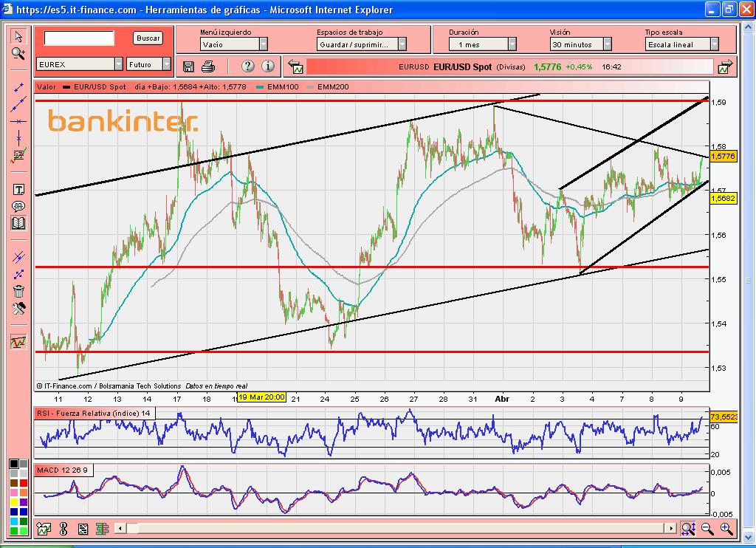Image resolution: width=756 pixels, height=548 pixels.
Task: Click the MACD 12 26 9 indicator label
Action: pyautogui.click(x=62, y=470)
